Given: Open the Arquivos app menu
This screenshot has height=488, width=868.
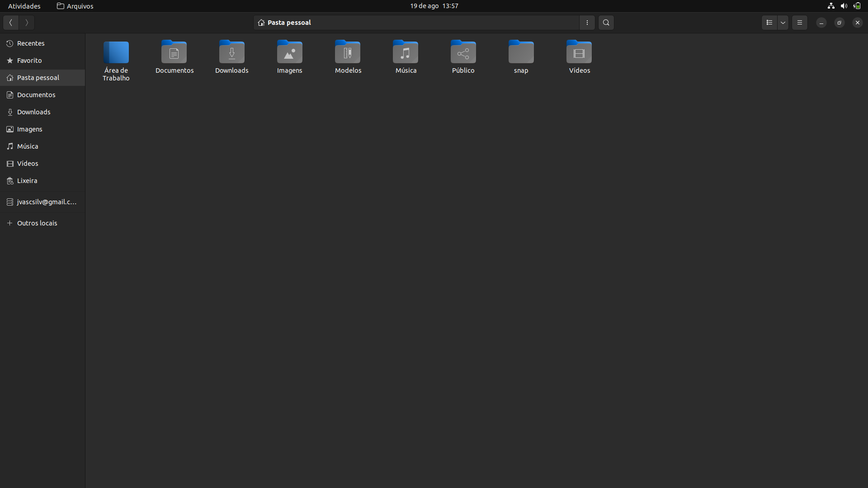Looking at the screenshot, I should click(x=75, y=6).
